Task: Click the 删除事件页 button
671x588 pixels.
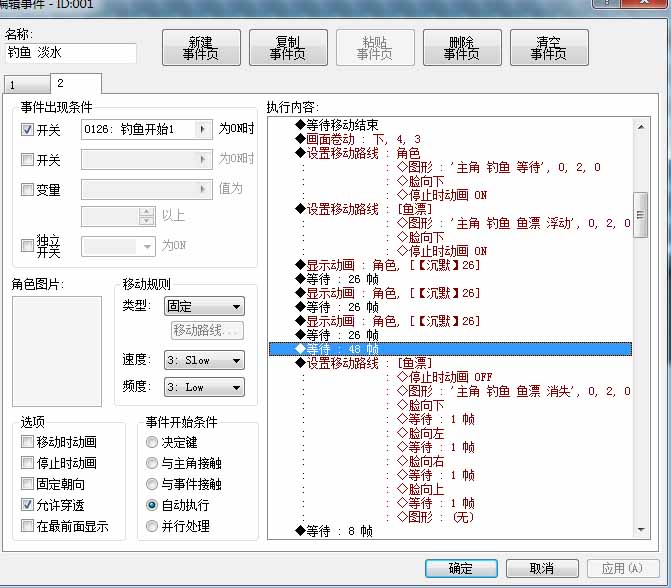Action: (462, 48)
